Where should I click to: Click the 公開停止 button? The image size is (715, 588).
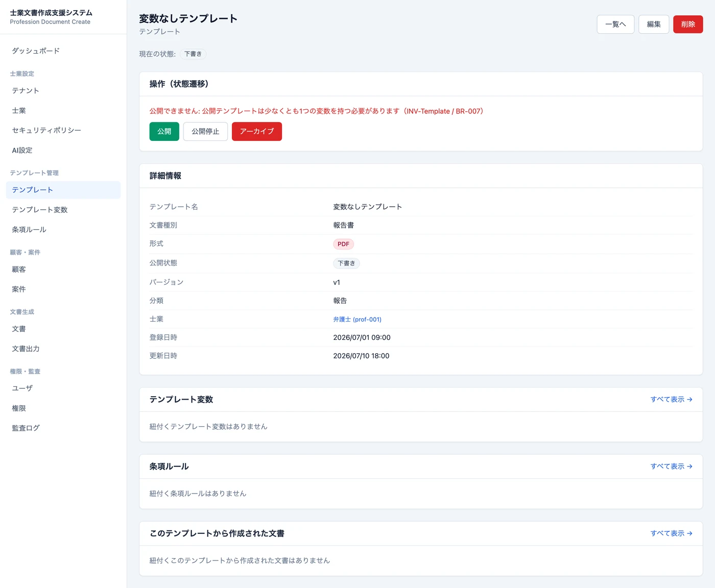205,132
